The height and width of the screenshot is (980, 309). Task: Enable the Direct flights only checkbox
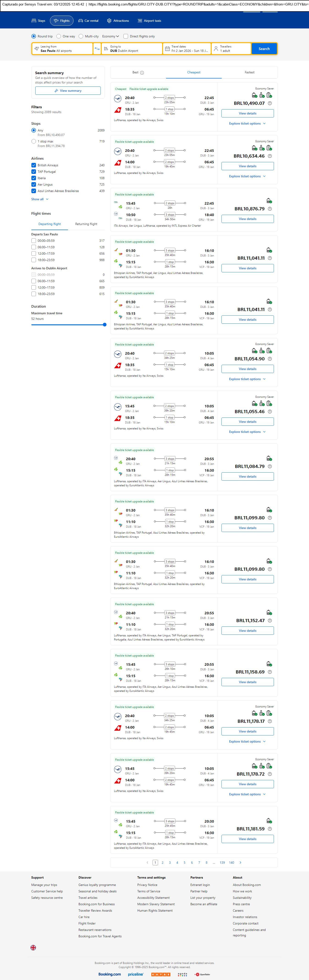pos(126,36)
